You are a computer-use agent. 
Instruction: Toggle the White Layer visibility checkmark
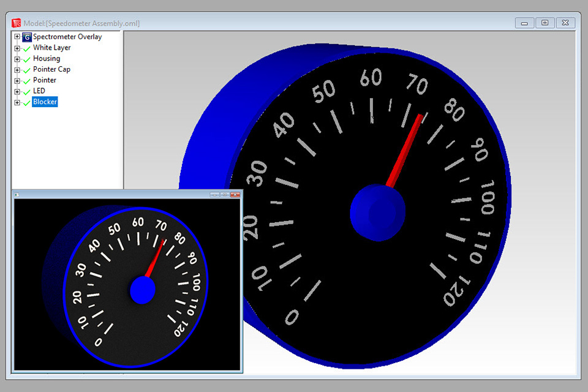tap(26, 47)
